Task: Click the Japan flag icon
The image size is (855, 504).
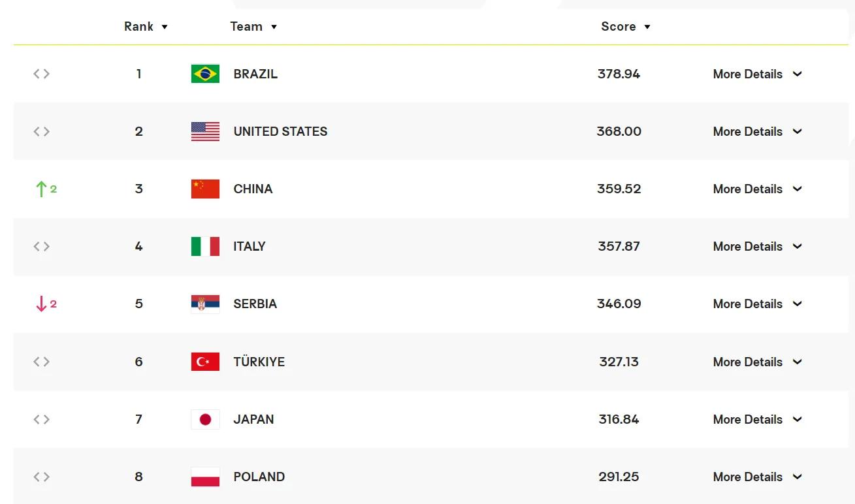Action: [x=205, y=419]
